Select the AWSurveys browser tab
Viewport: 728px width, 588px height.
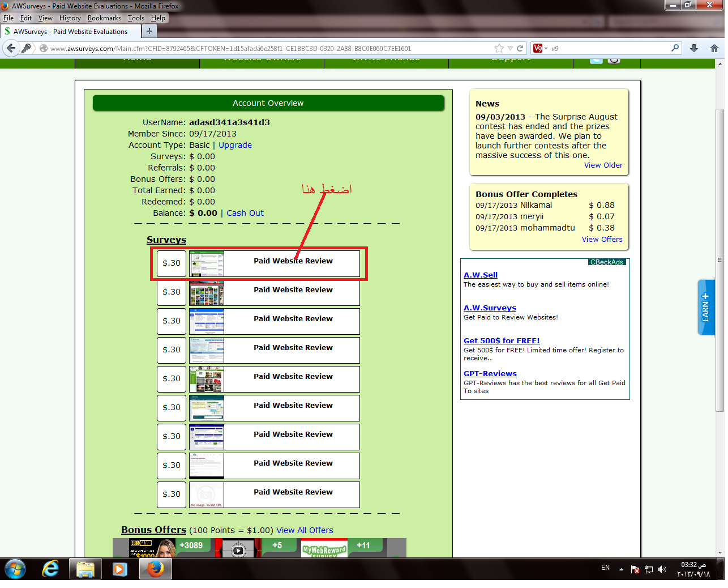70,32
